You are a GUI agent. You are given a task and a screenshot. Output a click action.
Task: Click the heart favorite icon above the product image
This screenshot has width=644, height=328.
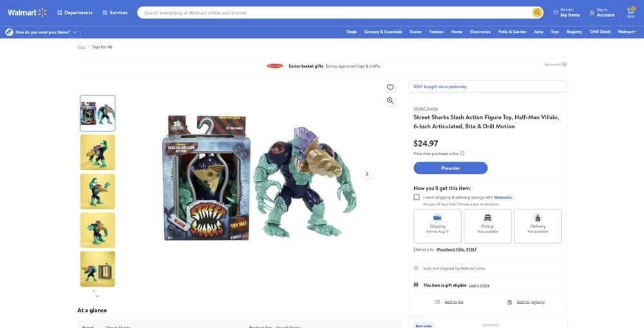(x=390, y=87)
